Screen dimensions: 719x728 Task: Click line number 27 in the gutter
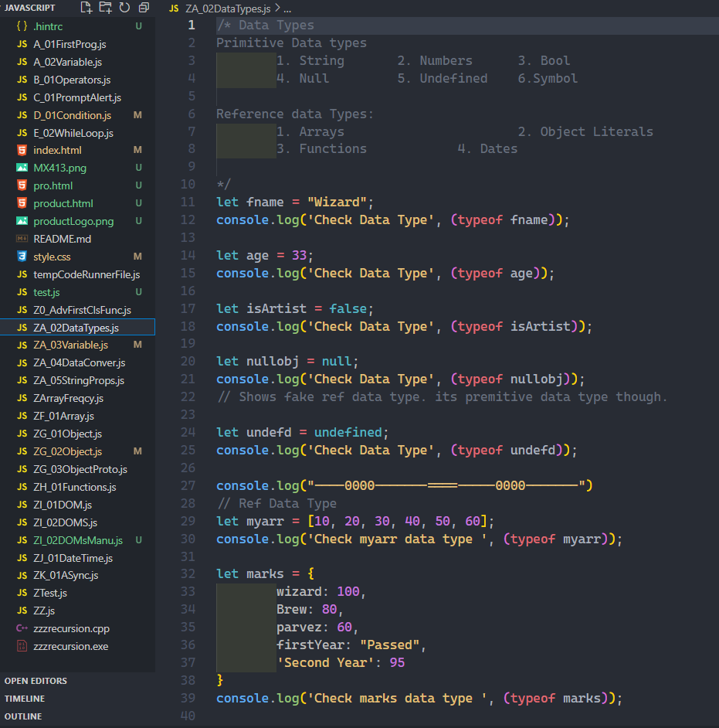(x=187, y=485)
